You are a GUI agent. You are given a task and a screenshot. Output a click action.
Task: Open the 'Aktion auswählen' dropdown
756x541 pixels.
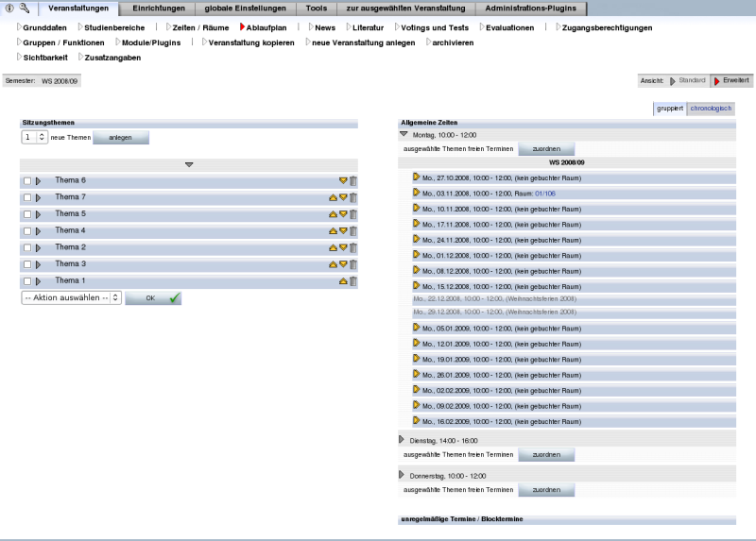72,297
